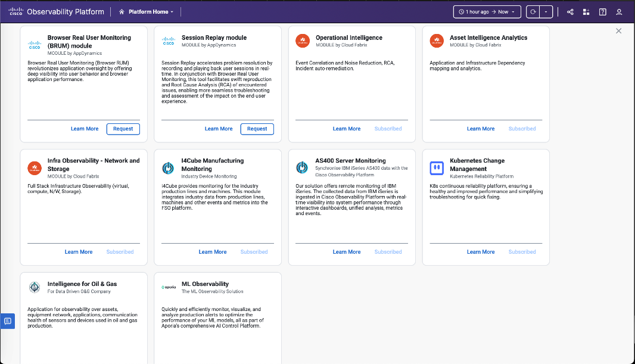
Task: Open the help question mark icon
Action: (603, 12)
